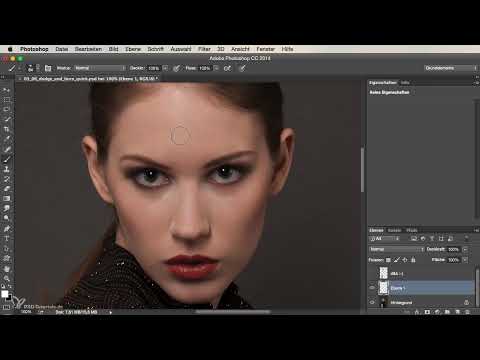Open the Bearbeiten menu
480x360 pixels.
pos(88,49)
